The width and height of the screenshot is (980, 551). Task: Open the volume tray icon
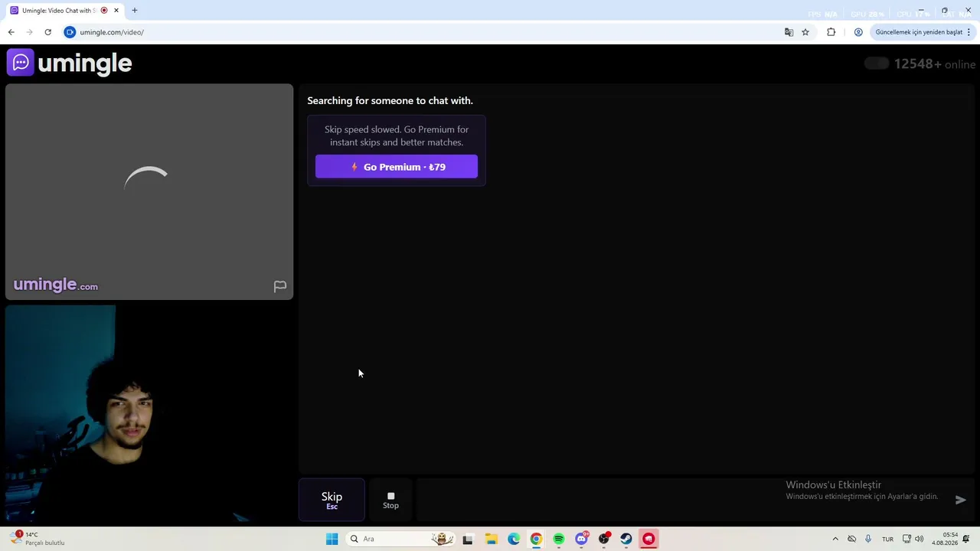919,539
